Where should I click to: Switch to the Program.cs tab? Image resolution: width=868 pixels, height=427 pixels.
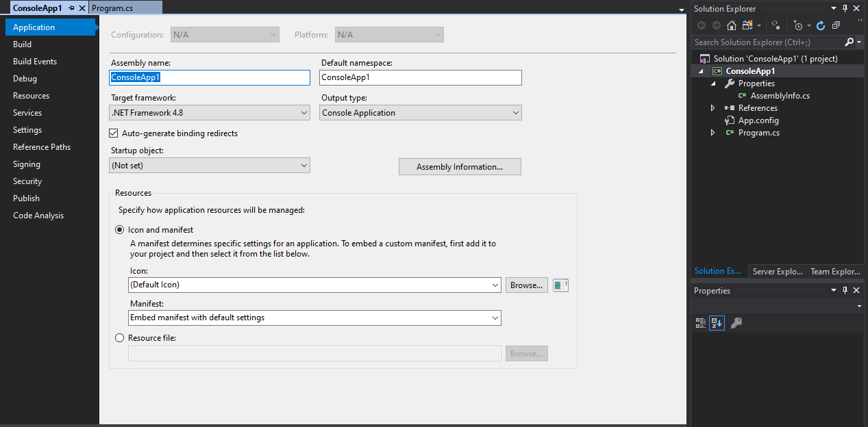coord(112,8)
